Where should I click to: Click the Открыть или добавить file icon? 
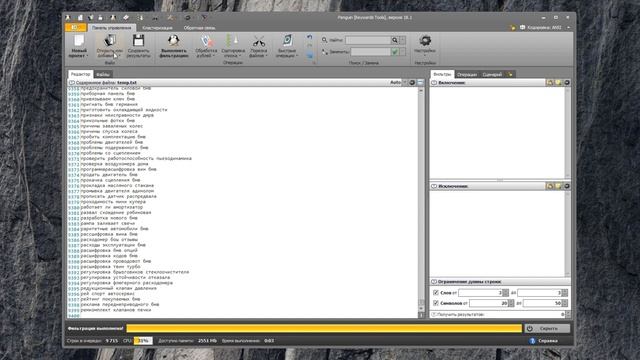tap(109, 40)
